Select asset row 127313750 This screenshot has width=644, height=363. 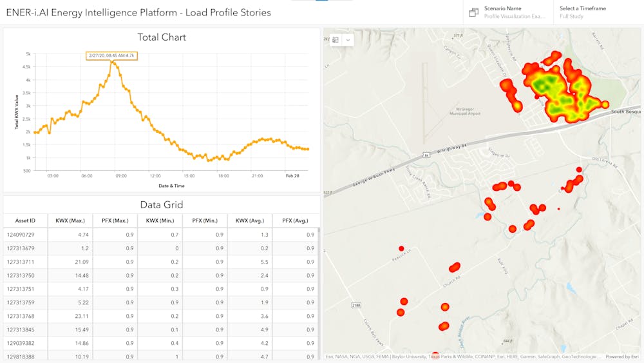160,275
